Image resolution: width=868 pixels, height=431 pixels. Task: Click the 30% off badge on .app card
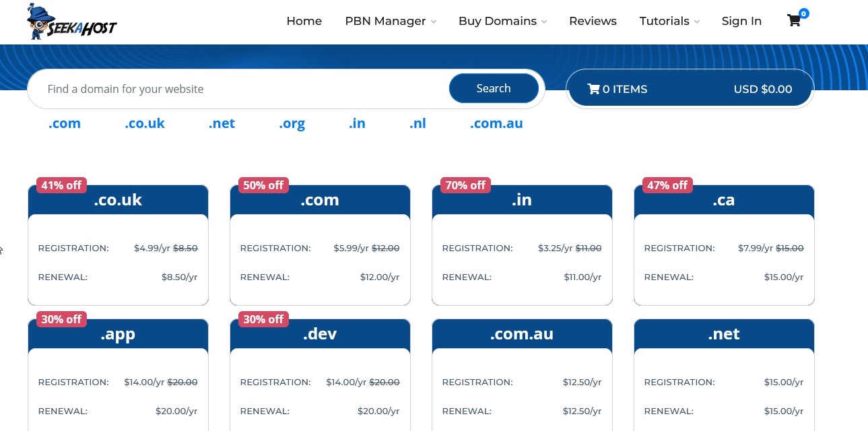[x=61, y=319]
